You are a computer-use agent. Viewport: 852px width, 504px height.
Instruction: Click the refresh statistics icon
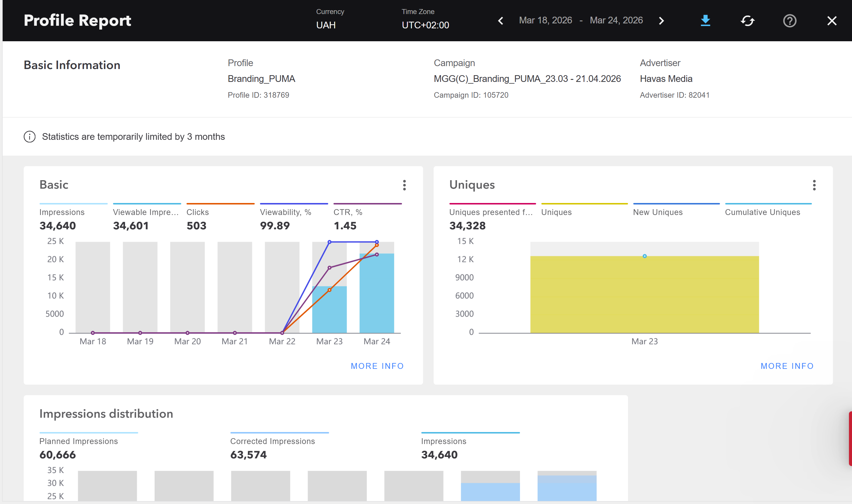pyautogui.click(x=747, y=21)
